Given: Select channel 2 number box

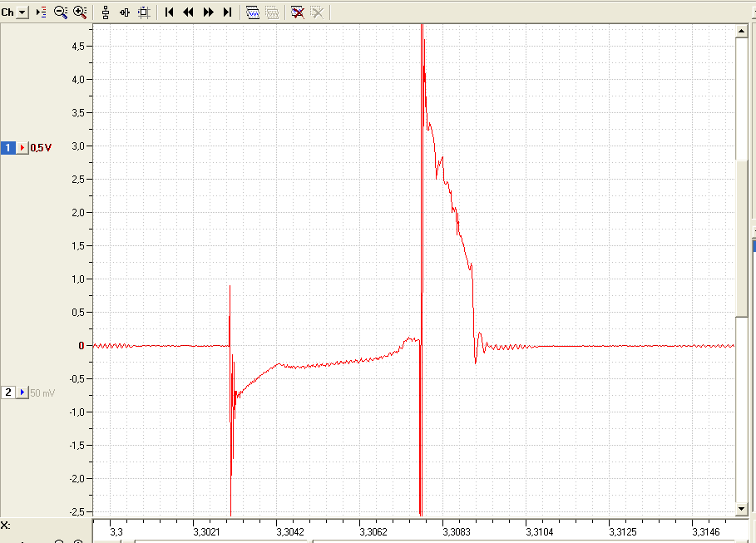Looking at the screenshot, I should click(7, 392).
